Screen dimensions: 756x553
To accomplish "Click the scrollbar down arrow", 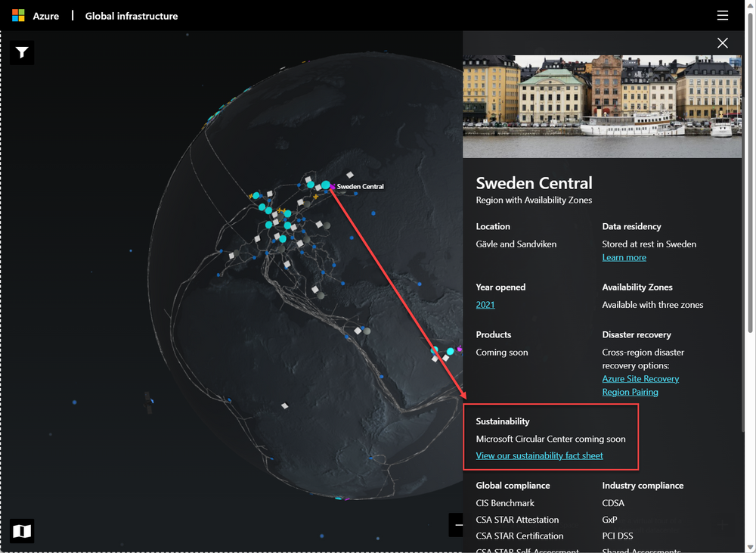I will click(x=751, y=546).
